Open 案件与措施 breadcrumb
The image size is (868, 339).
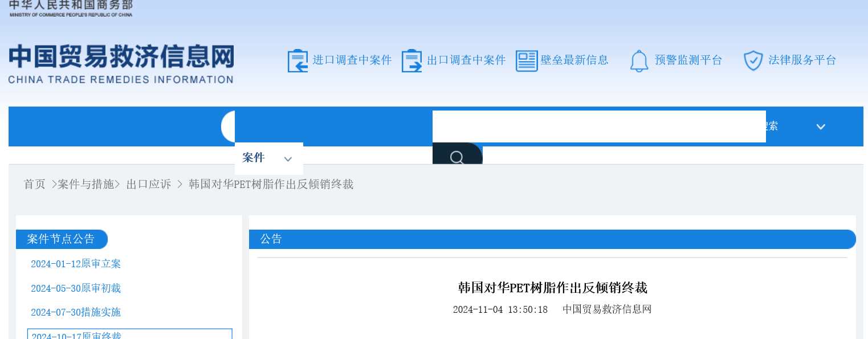click(86, 185)
